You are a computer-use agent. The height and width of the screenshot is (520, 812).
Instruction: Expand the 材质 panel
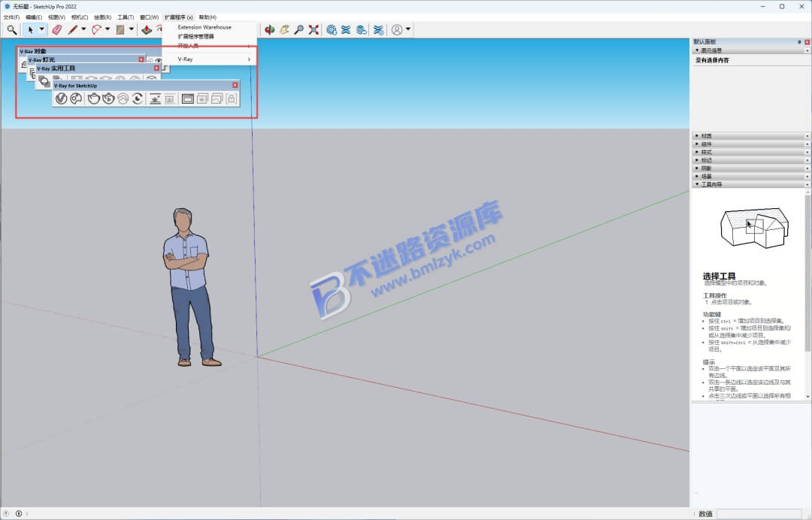(x=750, y=135)
